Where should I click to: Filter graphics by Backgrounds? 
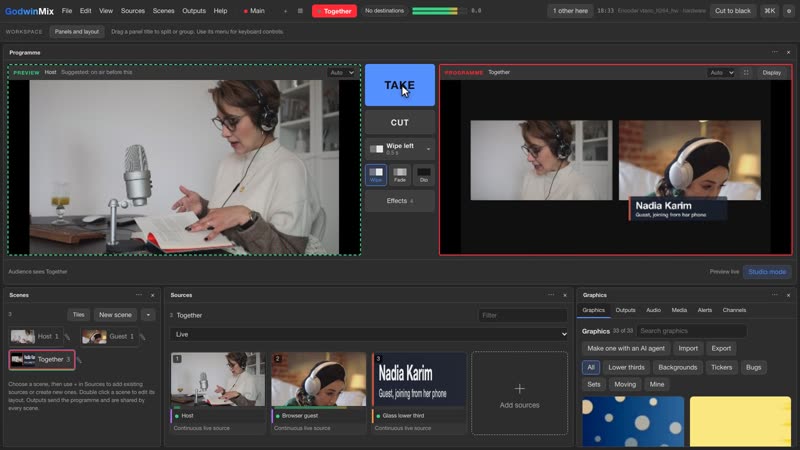pos(678,367)
